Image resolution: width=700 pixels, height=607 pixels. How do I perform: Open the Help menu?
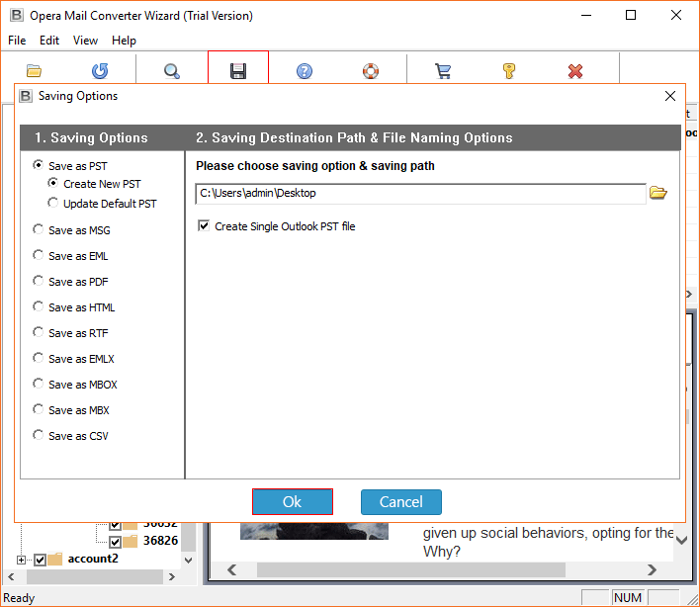click(124, 41)
